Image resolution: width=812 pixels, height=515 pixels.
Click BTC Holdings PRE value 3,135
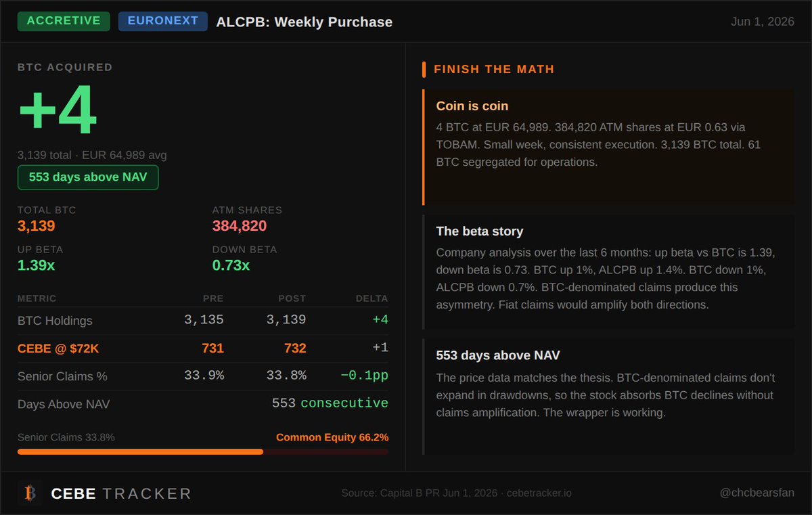204,319
